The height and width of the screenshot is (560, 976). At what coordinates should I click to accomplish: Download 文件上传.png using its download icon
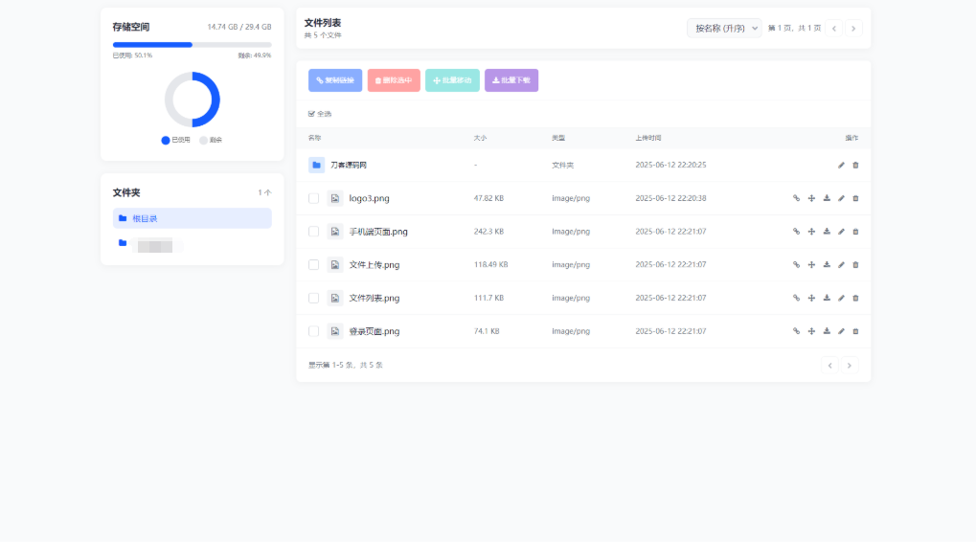pyautogui.click(x=827, y=264)
